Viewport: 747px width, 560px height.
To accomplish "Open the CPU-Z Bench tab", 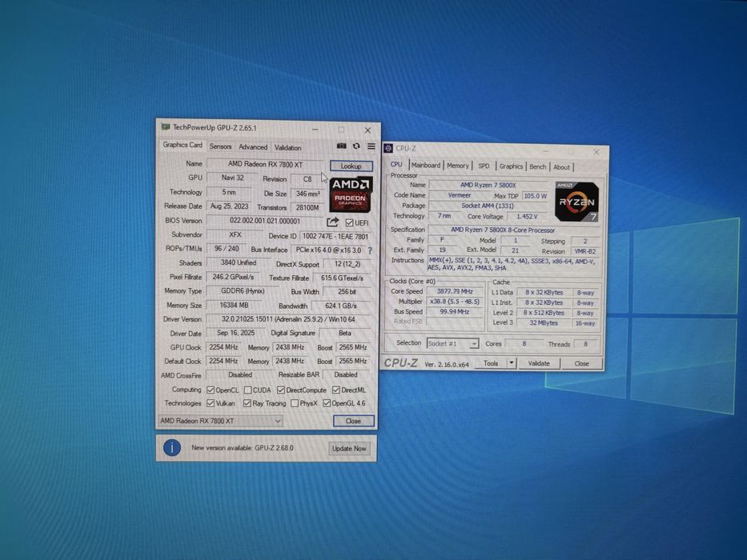I will pyautogui.click(x=538, y=166).
